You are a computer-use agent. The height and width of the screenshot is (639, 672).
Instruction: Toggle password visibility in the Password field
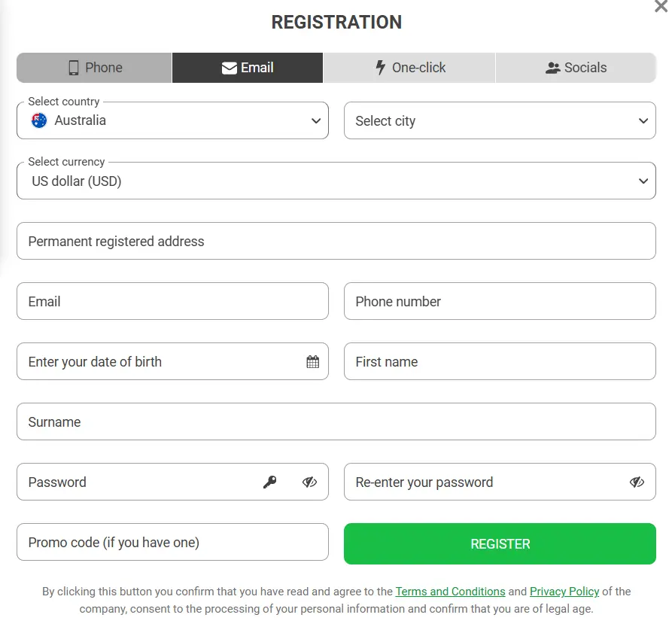[x=309, y=482]
